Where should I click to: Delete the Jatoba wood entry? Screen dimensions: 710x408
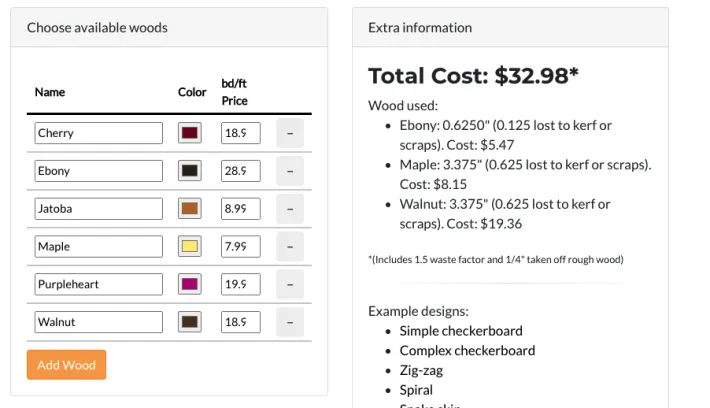290,209
